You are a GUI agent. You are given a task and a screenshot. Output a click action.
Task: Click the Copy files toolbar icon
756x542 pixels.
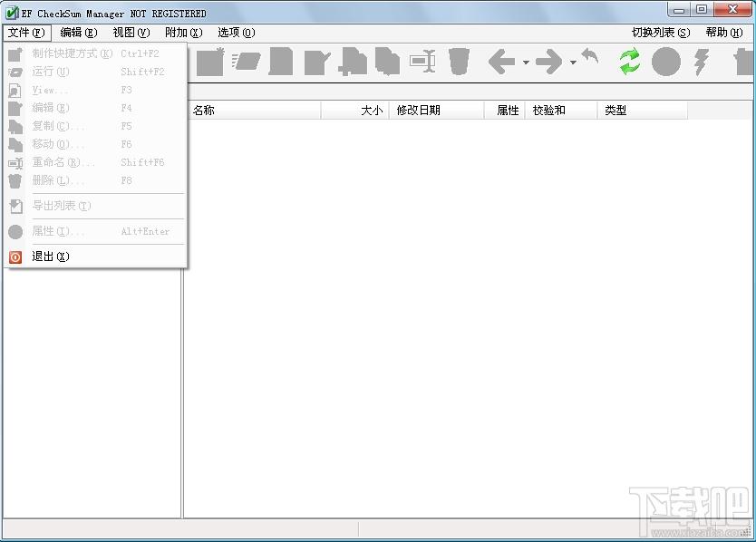coord(353,62)
